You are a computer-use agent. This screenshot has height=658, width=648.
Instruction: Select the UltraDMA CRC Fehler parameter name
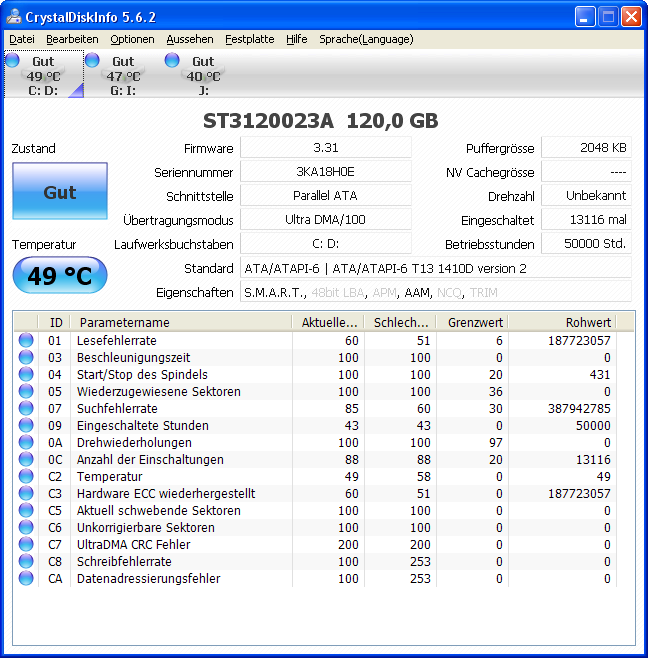[133, 544]
